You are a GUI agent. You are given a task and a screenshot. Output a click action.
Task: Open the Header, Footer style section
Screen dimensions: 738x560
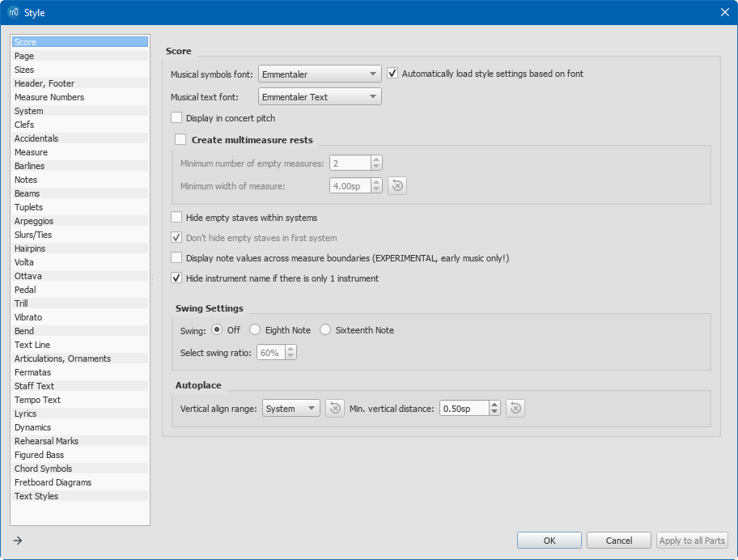(x=45, y=83)
